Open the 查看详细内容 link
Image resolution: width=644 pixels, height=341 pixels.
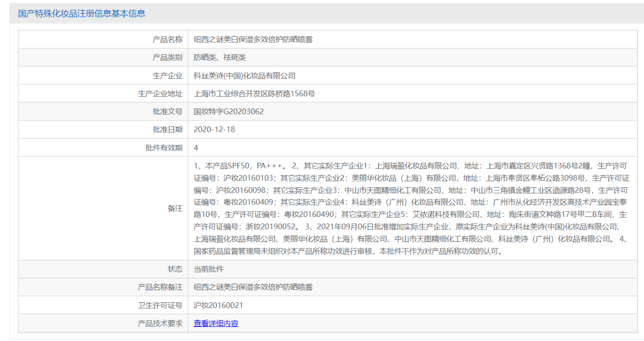[x=216, y=323]
